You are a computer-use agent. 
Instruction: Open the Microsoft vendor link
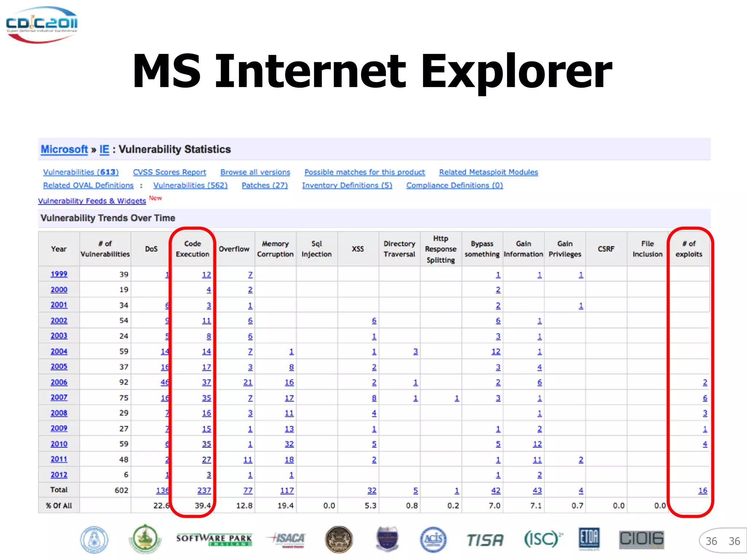tap(64, 149)
